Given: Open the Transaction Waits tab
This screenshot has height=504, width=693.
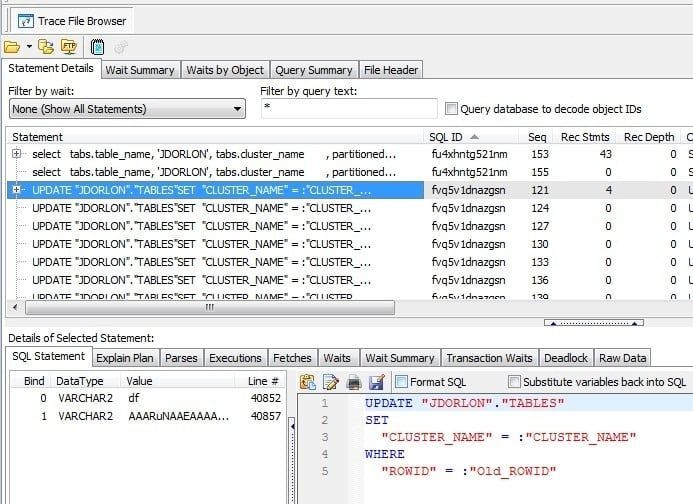Looking at the screenshot, I should click(x=489, y=358).
